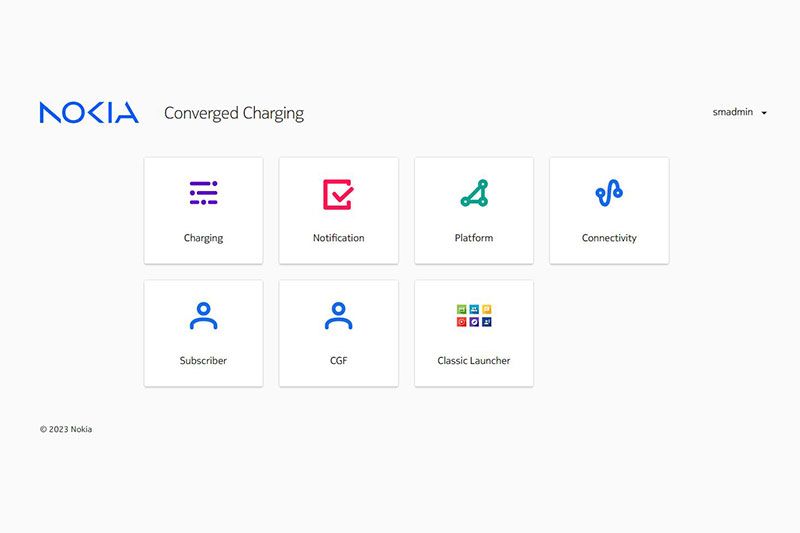
Task: Expand the smadmin dropdown arrow
Action: (x=764, y=113)
